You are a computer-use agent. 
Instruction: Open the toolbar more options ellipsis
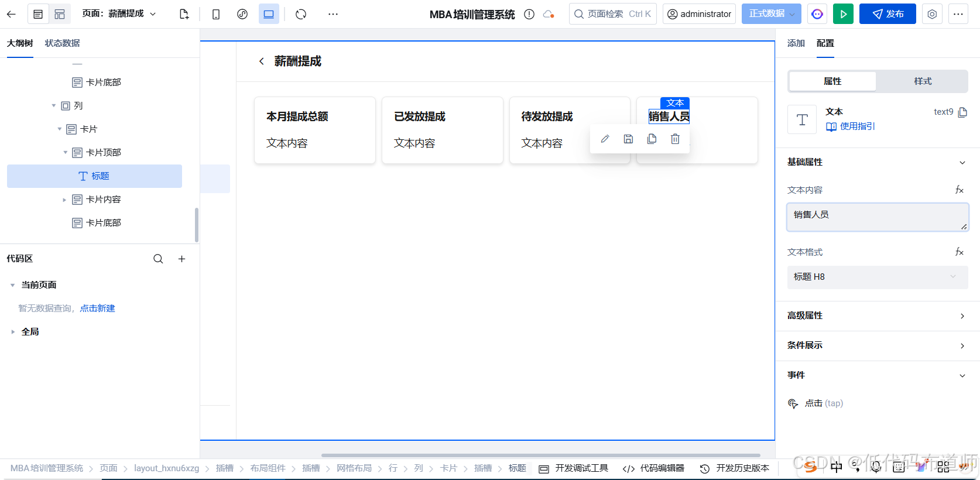[333, 14]
